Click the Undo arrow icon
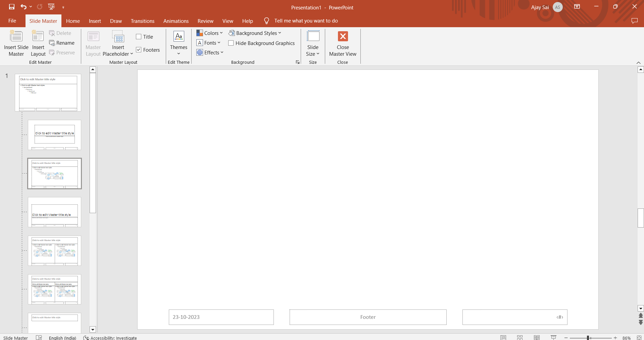644x340 pixels. point(23,7)
